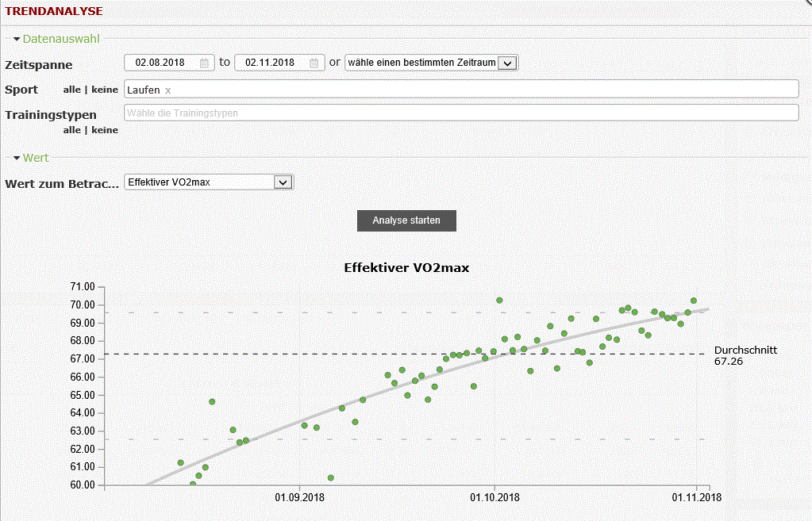Viewport: 812px width, 521px height.
Task: Click the lowest data point after 01.09.2018
Action: 331,478
